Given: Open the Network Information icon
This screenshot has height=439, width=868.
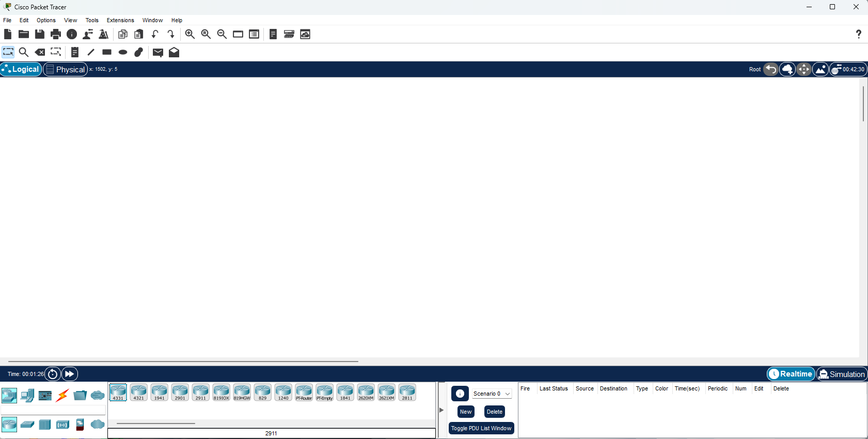Looking at the screenshot, I should [x=72, y=34].
